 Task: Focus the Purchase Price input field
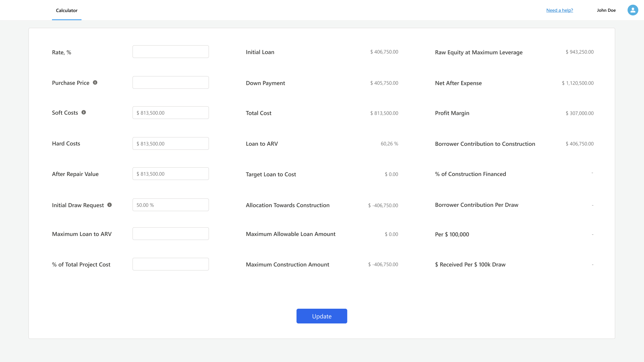pyautogui.click(x=171, y=82)
